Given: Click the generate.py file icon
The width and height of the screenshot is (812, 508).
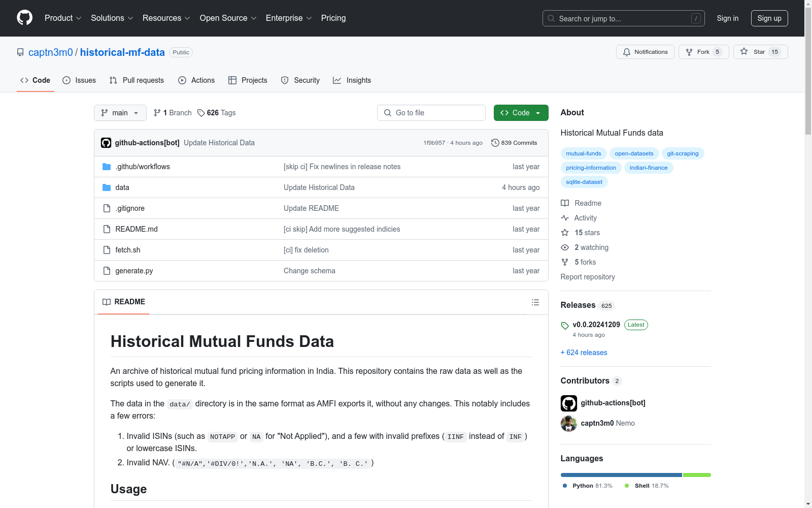Looking at the screenshot, I should 107,271.
